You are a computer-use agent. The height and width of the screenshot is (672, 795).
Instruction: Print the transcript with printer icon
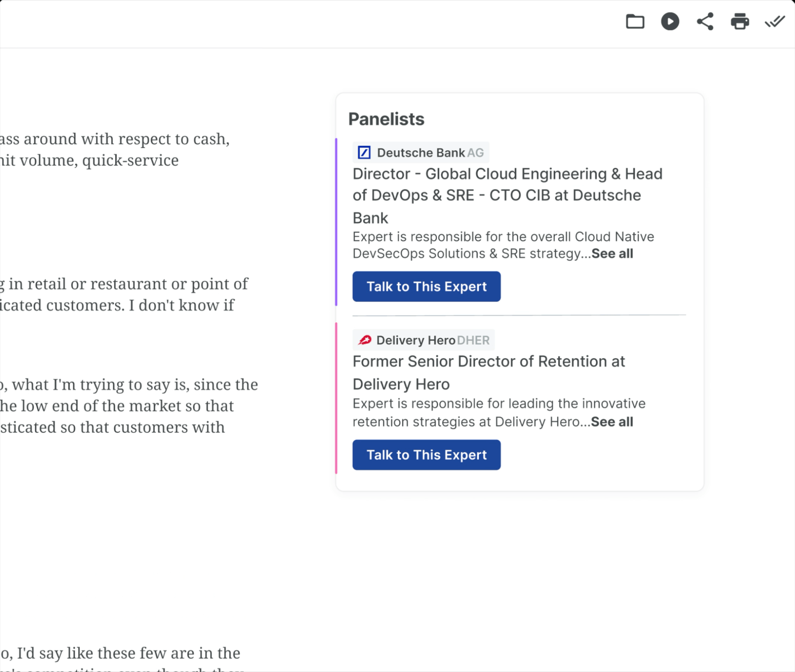click(740, 21)
